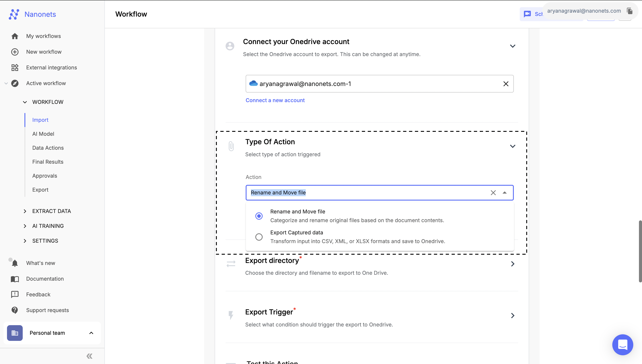Collapse sidebar with double-chevron icon
The width and height of the screenshot is (642, 364).
[x=90, y=356]
